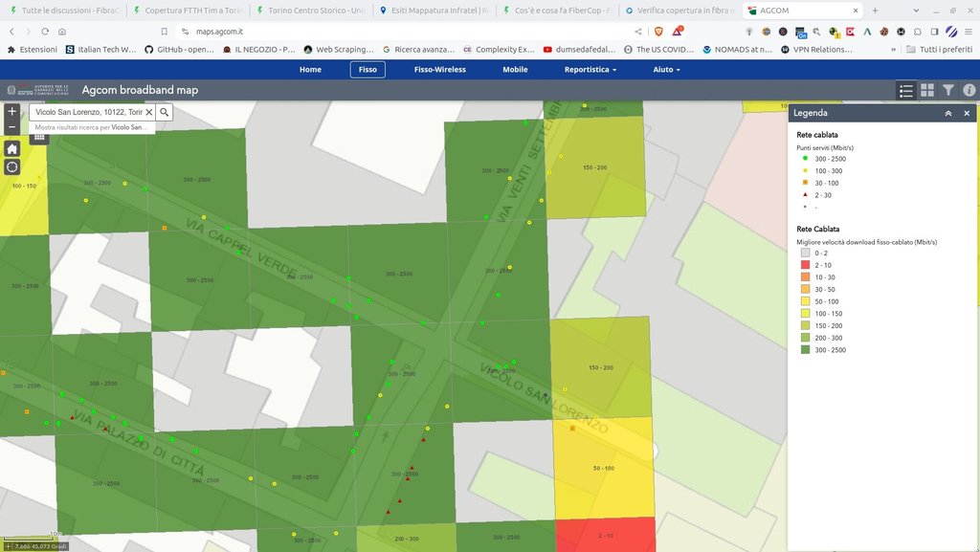Screen dimensions: 980x552
Task: Click the 'Mostra risultati ricerca' suggestion
Action: 91,126
